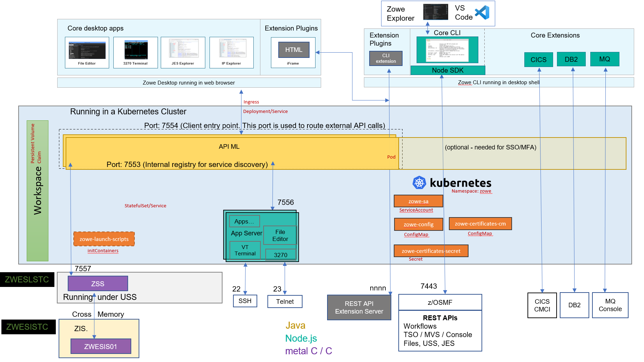This screenshot has height=362, width=644.
Task: Collapse the Running in Kubernetes Cluster box
Action: pyautogui.click(x=128, y=112)
